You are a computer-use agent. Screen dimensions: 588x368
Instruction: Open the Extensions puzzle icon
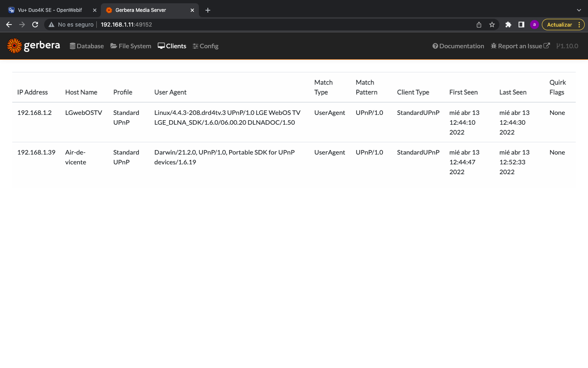pyautogui.click(x=508, y=25)
